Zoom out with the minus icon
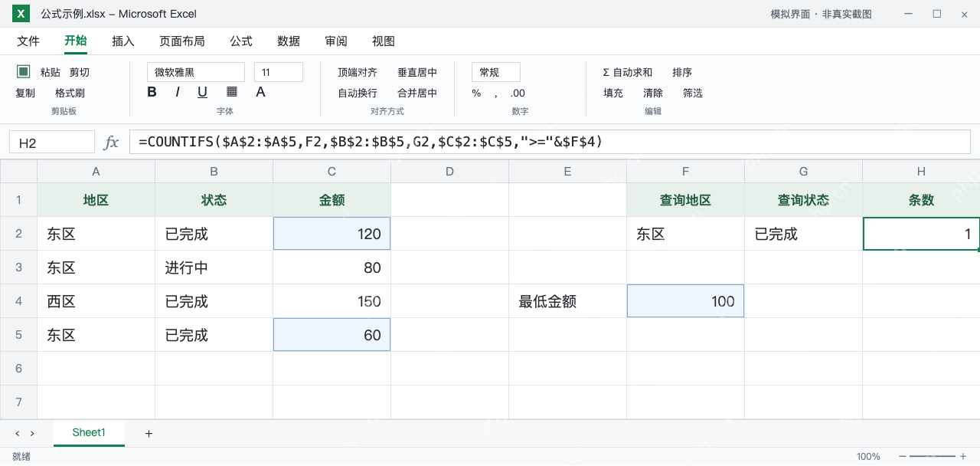 click(x=903, y=457)
